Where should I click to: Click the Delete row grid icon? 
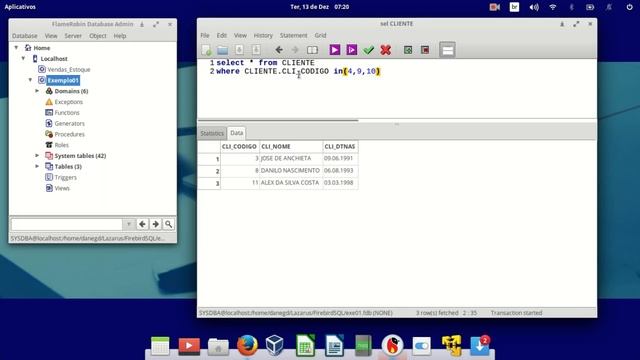pyautogui.click(x=425, y=50)
